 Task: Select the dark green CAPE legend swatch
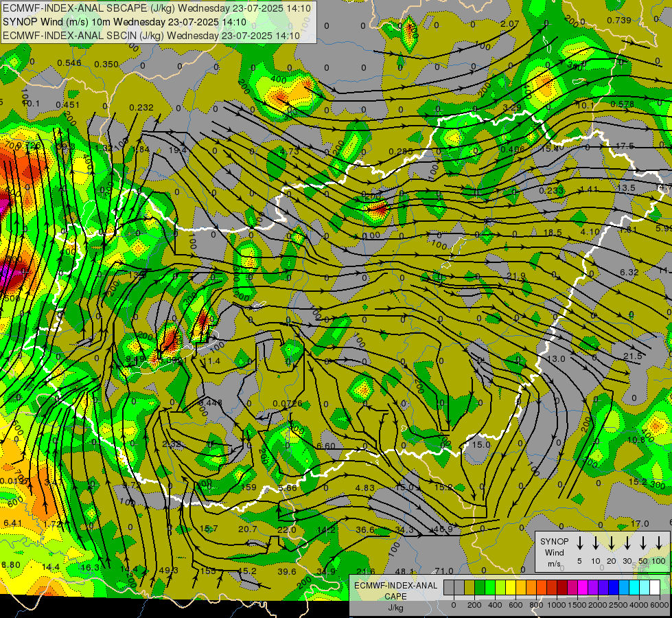480,588
